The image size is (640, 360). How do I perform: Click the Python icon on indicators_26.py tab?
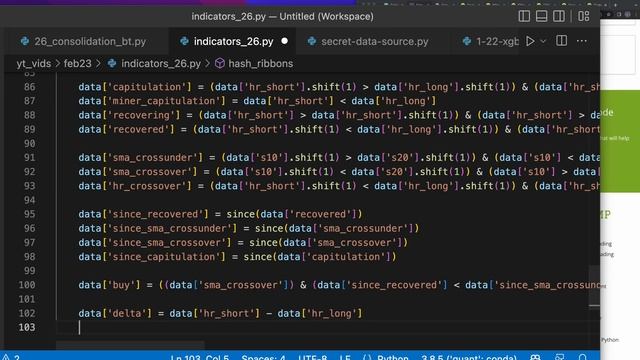[184, 41]
